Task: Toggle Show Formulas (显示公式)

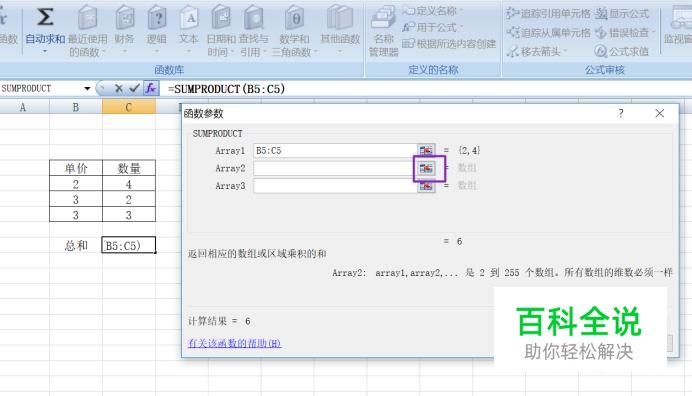Action: pos(622,14)
